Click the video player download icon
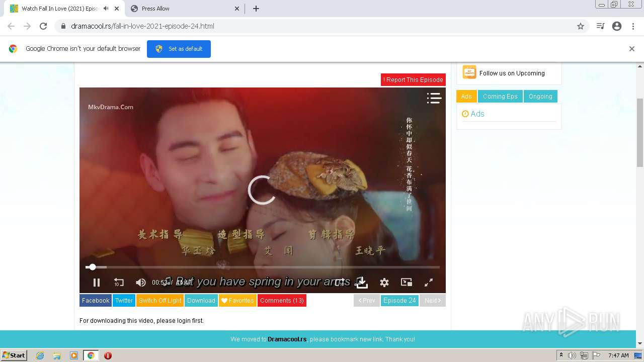This screenshot has width=644, height=362. point(362,283)
